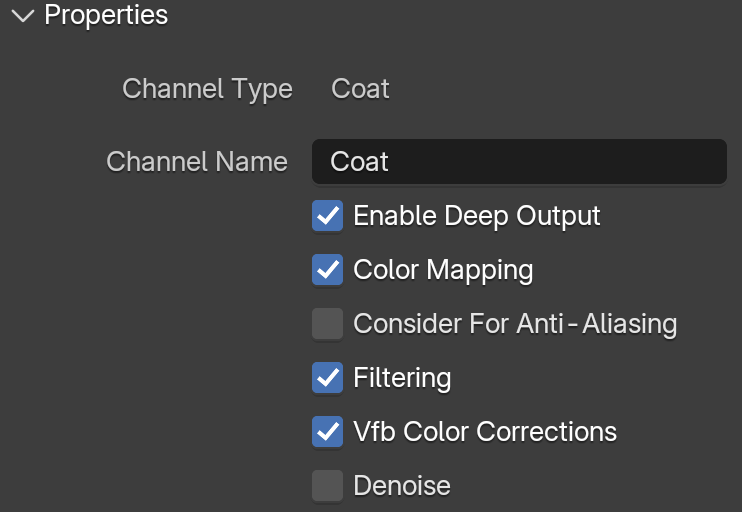This screenshot has height=512, width=742.
Task: Tick the Denoise checkbox
Action: (327, 486)
